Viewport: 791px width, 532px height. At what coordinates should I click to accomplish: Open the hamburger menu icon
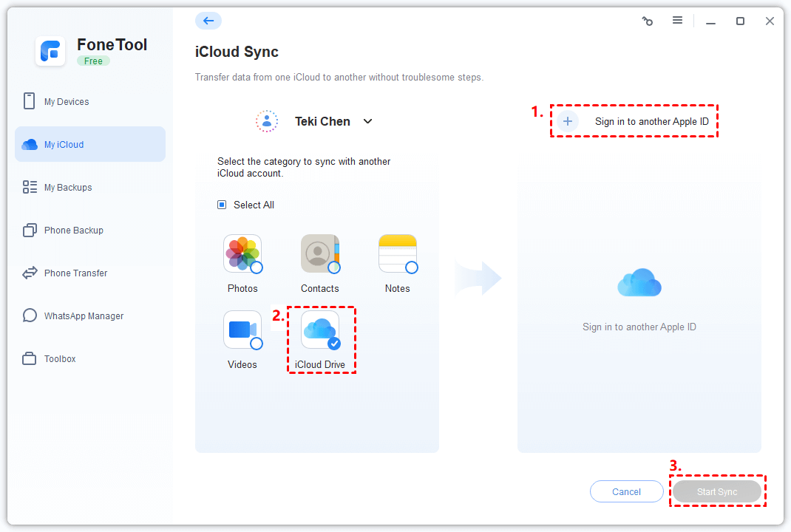coord(677,21)
